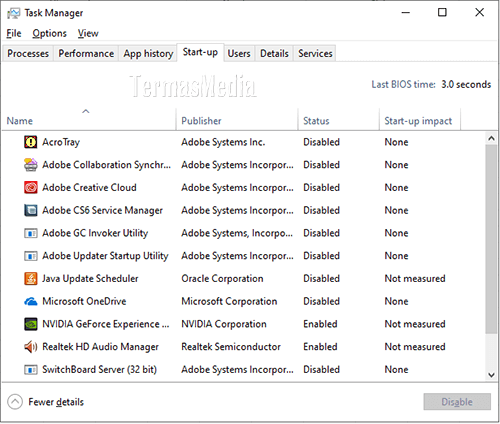
Task: Click the Task Manager title bar icon
Action: click(14, 13)
